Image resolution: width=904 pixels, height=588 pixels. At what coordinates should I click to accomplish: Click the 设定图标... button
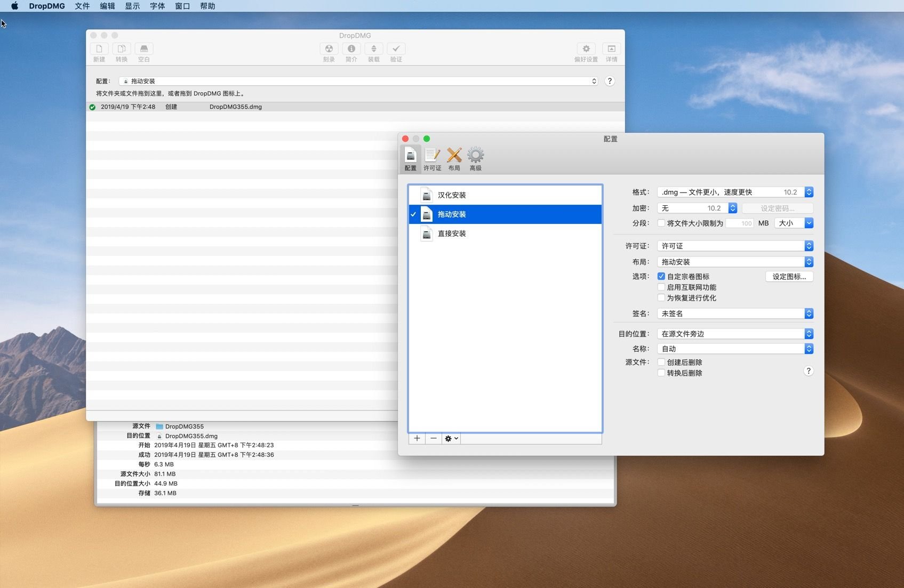point(789,277)
